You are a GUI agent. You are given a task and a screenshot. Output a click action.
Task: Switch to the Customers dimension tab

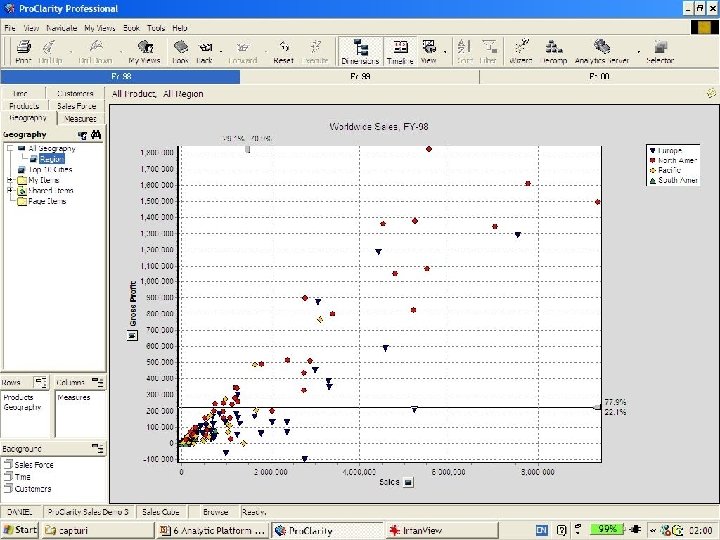(75, 94)
